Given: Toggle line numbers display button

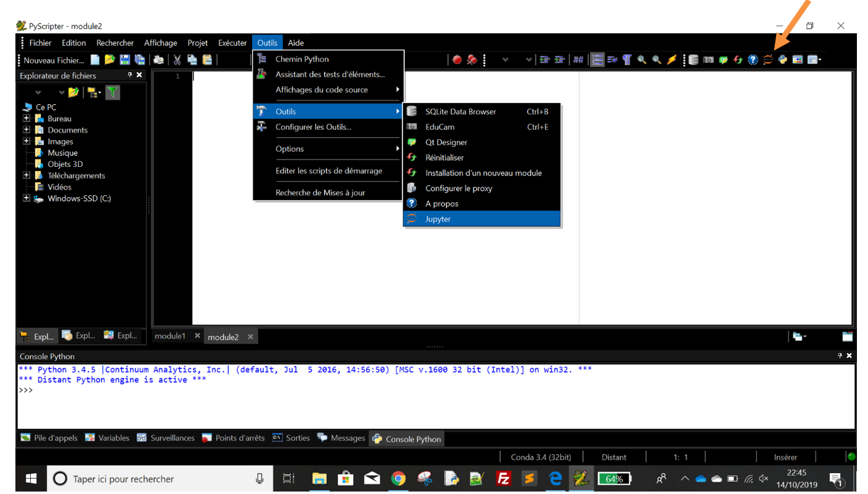Looking at the screenshot, I should [597, 60].
